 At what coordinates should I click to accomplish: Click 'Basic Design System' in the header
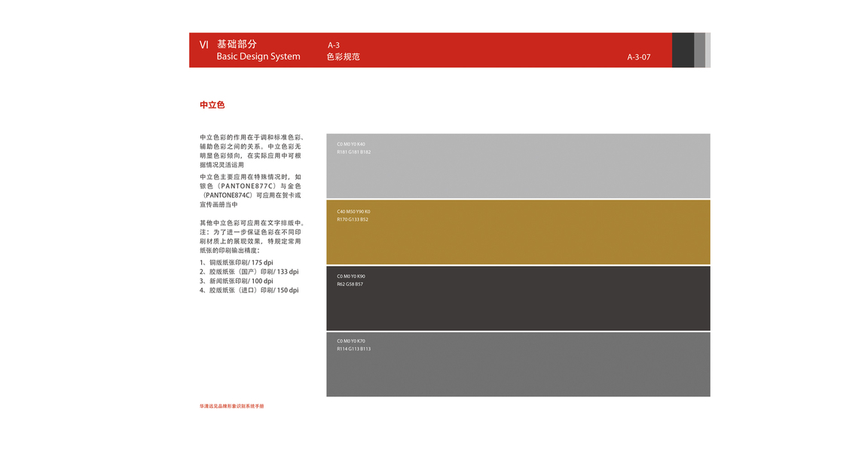click(258, 56)
